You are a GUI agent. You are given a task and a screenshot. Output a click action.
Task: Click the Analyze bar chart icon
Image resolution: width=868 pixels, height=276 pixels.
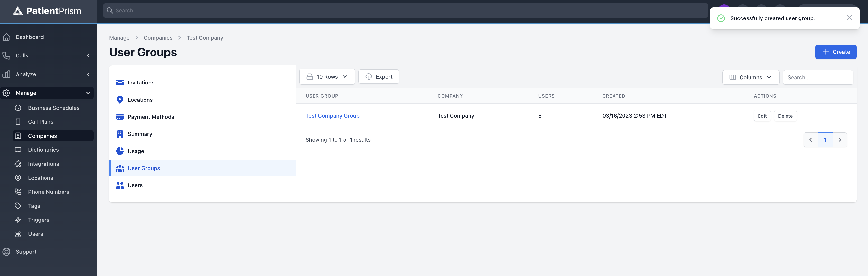tap(6, 74)
